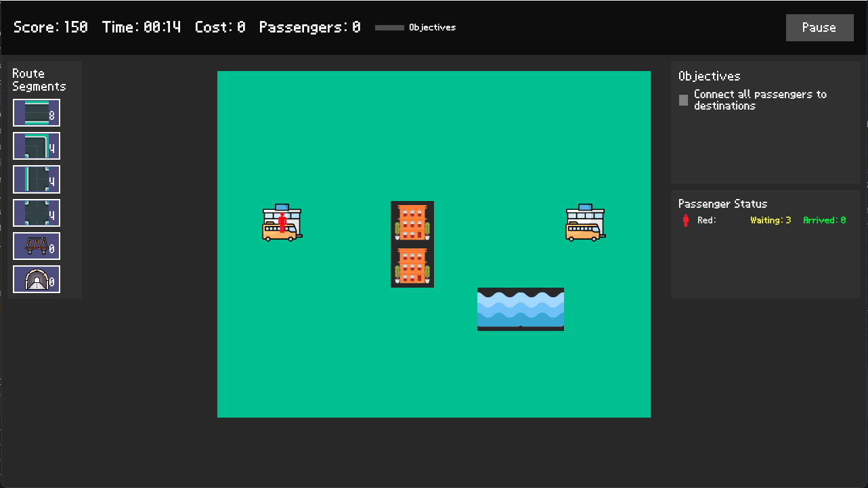Click the bus station with the red passenger
868x488 pixels.
coord(282,223)
